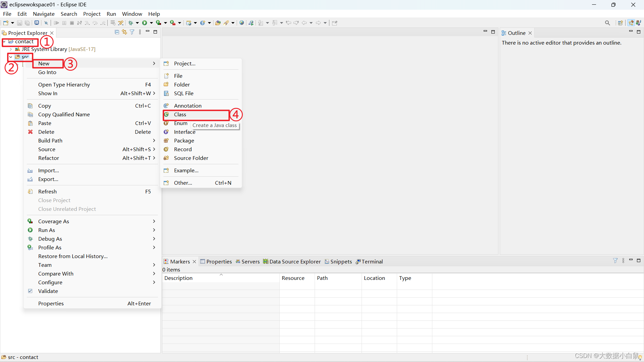Close the Outline view tab
Screen dimensions: 644x362
click(x=530, y=33)
